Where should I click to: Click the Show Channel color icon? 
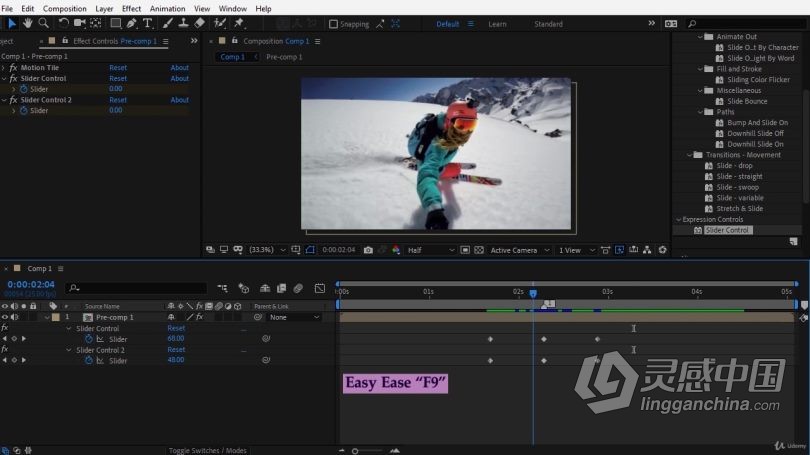point(396,250)
